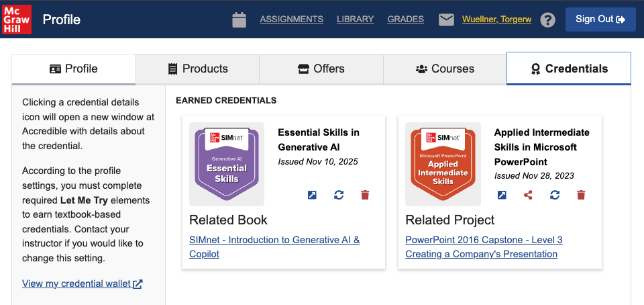644x305 pixels.
Task: Open details for Generative AI credential
Action: click(312, 195)
